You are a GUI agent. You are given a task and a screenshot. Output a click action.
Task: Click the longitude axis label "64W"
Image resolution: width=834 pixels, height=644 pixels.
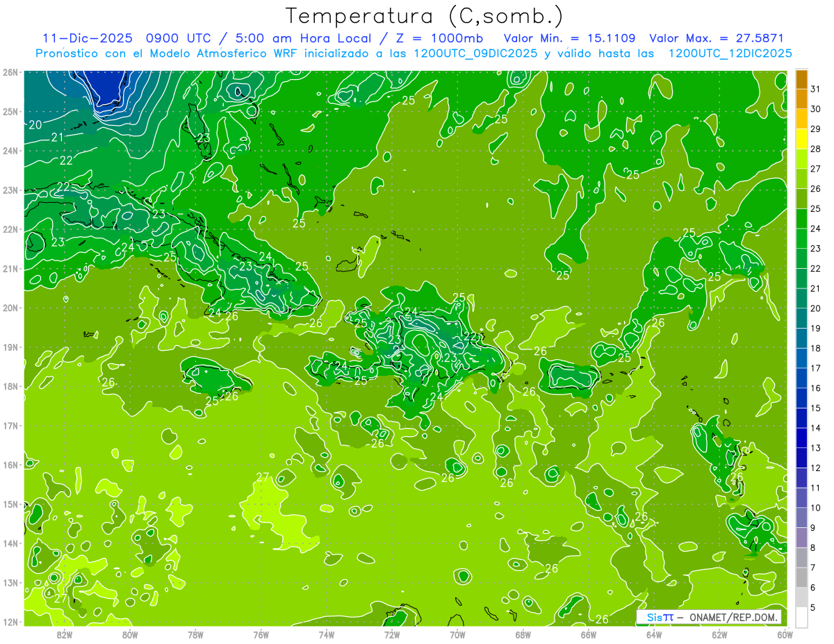click(654, 634)
